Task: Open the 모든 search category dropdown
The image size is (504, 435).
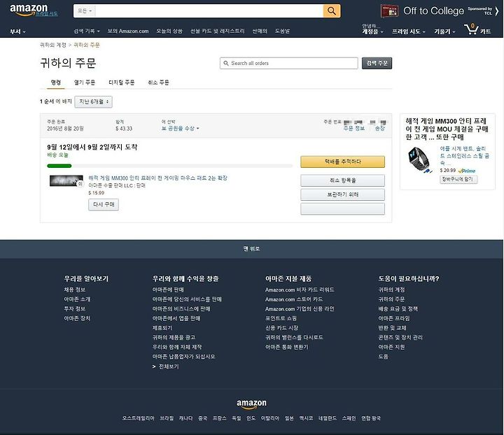Action: click(85, 11)
